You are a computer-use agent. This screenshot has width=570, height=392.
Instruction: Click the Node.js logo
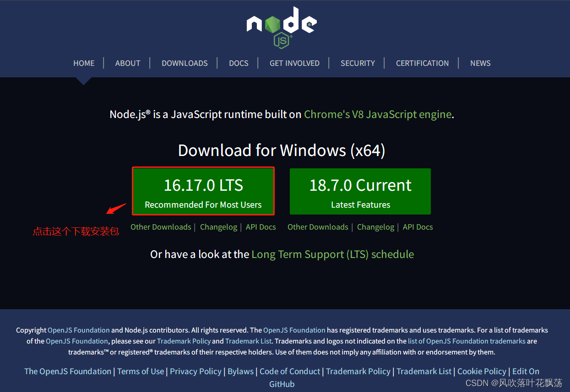[x=282, y=27]
